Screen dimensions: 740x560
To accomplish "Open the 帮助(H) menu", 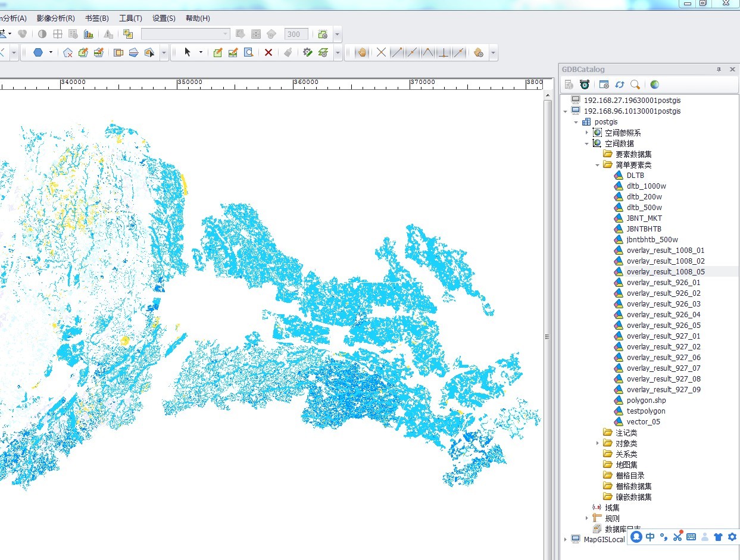I will coord(197,18).
